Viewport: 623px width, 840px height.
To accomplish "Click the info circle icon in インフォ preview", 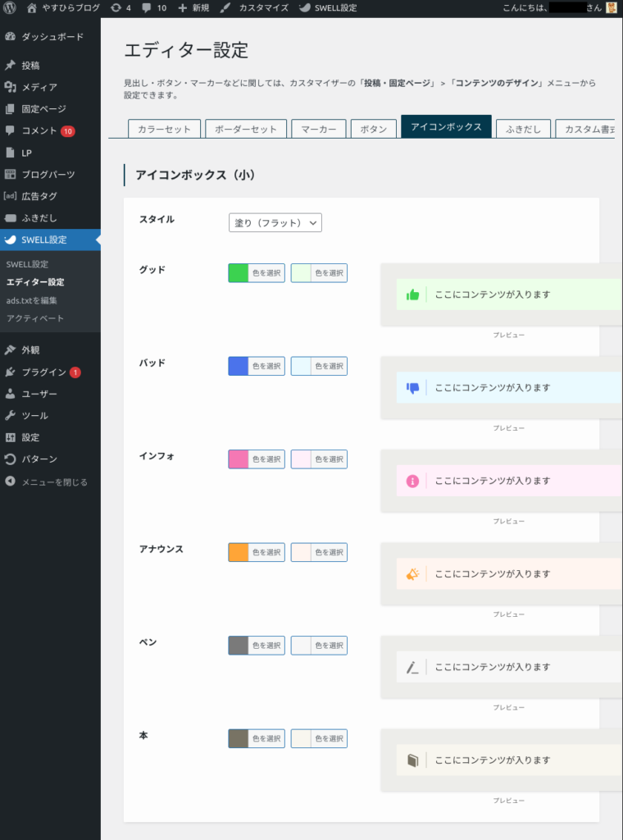I will [412, 481].
